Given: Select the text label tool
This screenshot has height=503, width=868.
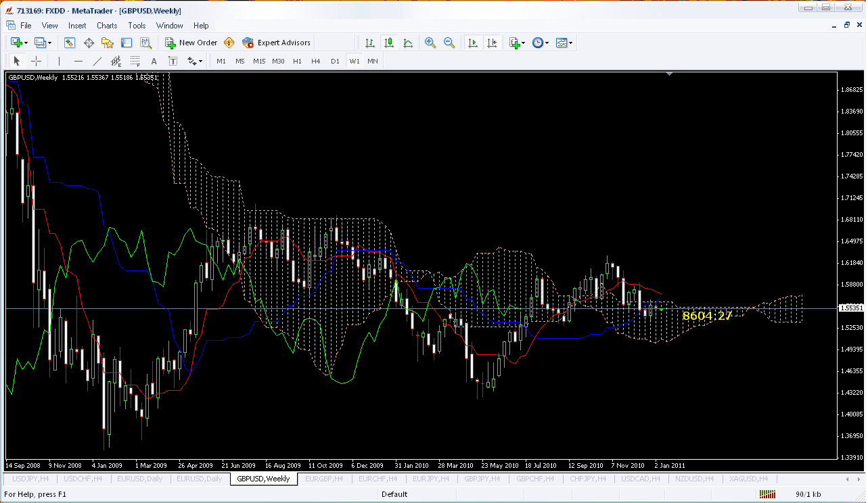Looking at the screenshot, I should 173,61.
